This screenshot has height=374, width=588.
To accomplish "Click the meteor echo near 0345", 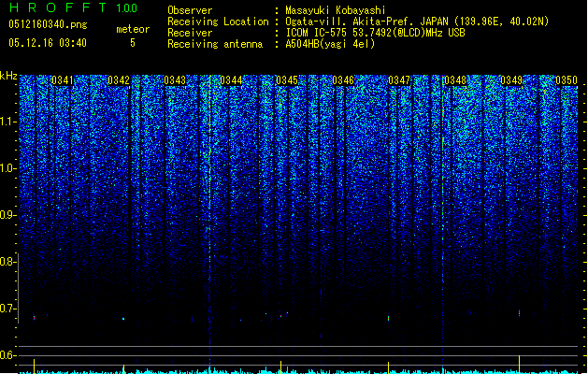I will [x=280, y=316].
